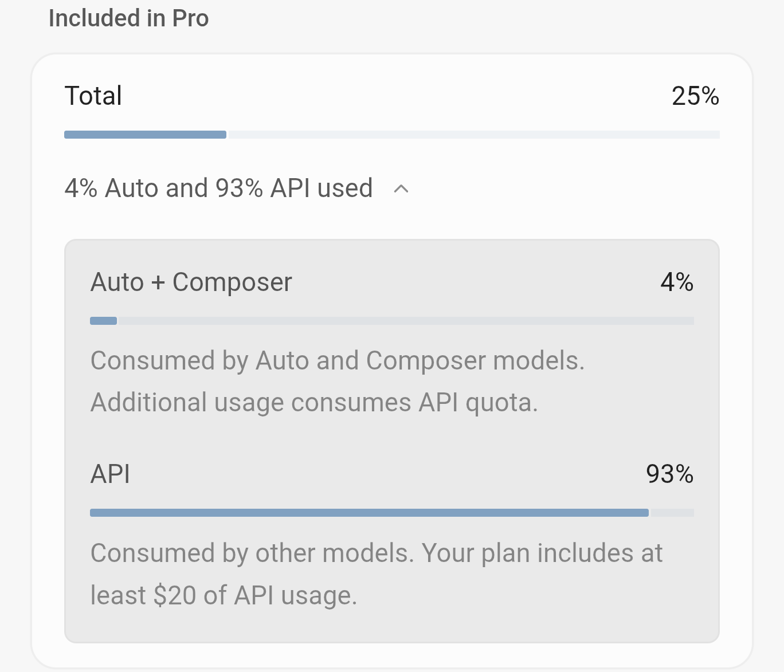
Task: Click the Total label
Action: point(93,96)
